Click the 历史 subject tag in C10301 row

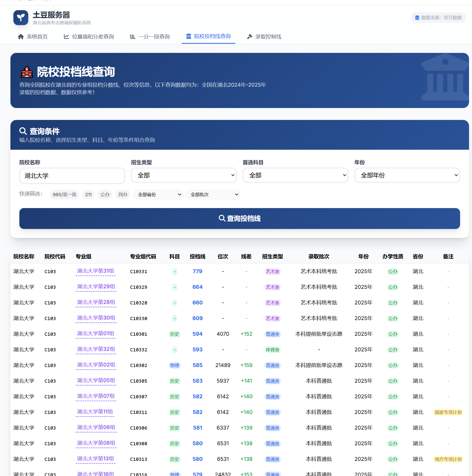coord(175,334)
